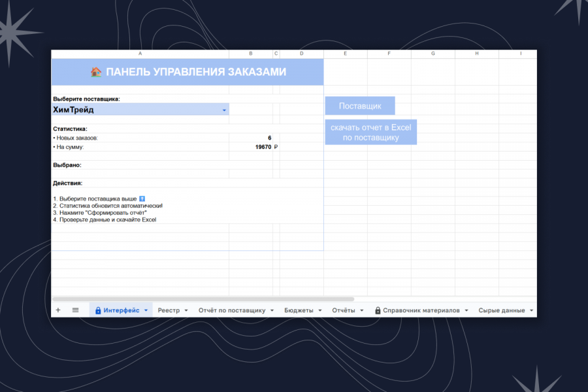Select column E header
The image size is (588, 392).
point(346,54)
